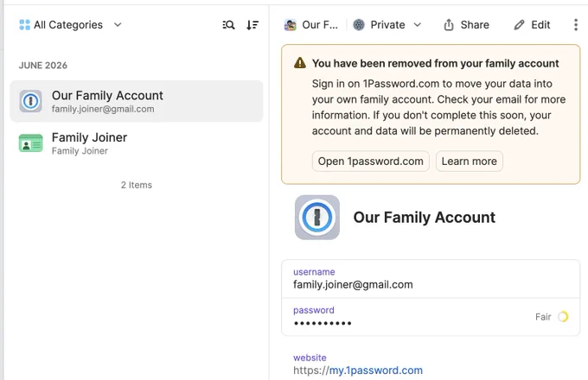Select the Family Joiner identity item
Image resolution: width=588 pixels, height=380 pixels.
137,143
